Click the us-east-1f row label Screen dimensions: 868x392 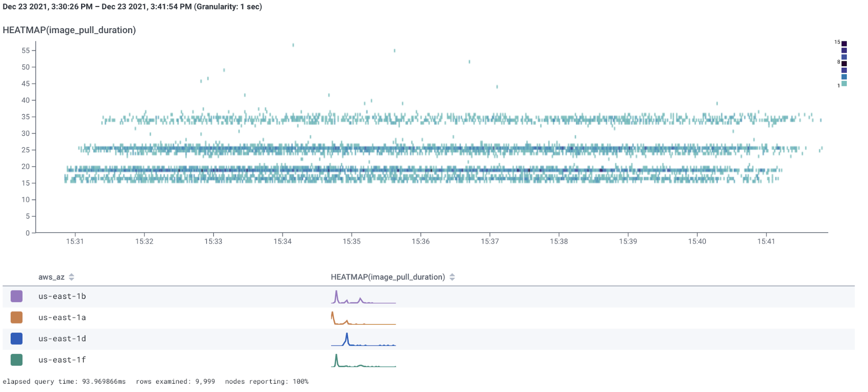tap(62, 360)
